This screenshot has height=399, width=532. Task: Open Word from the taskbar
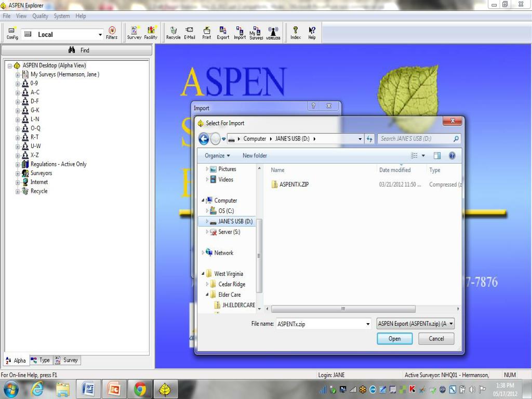point(88,389)
